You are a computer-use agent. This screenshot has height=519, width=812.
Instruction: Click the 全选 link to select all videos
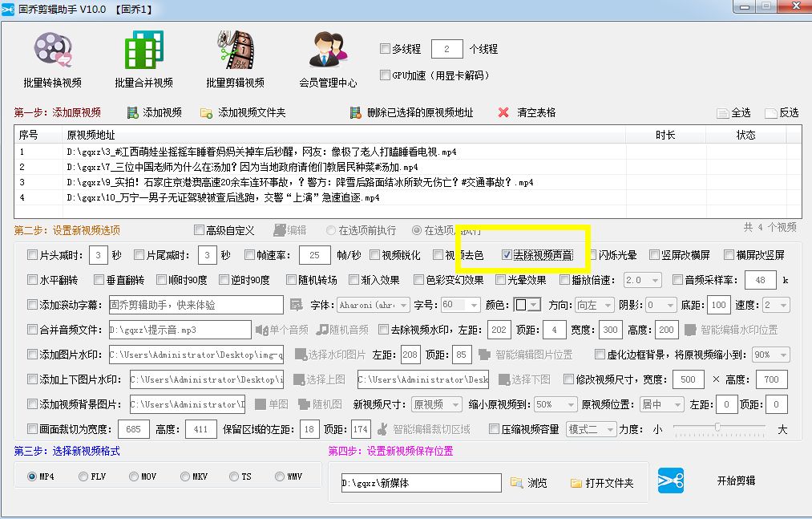pos(734,112)
